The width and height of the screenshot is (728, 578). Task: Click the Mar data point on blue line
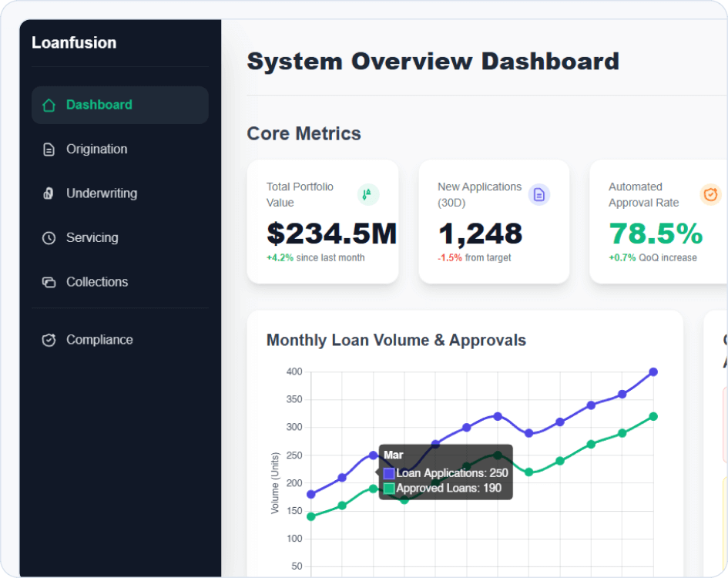(x=374, y=455)
